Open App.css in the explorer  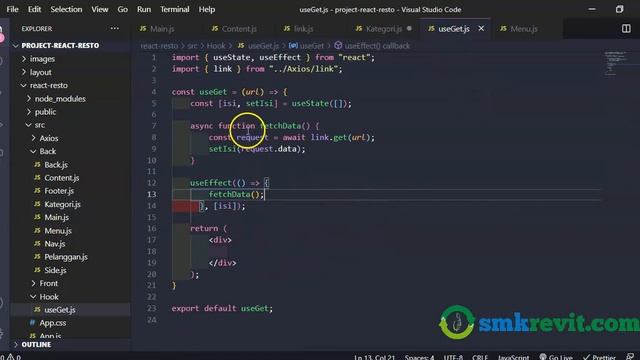(x=53, y=323)
